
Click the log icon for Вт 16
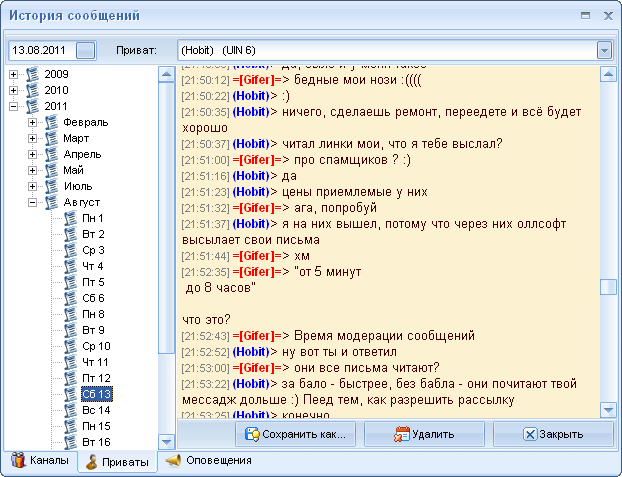pyautogui.click(x=71, y=442)
